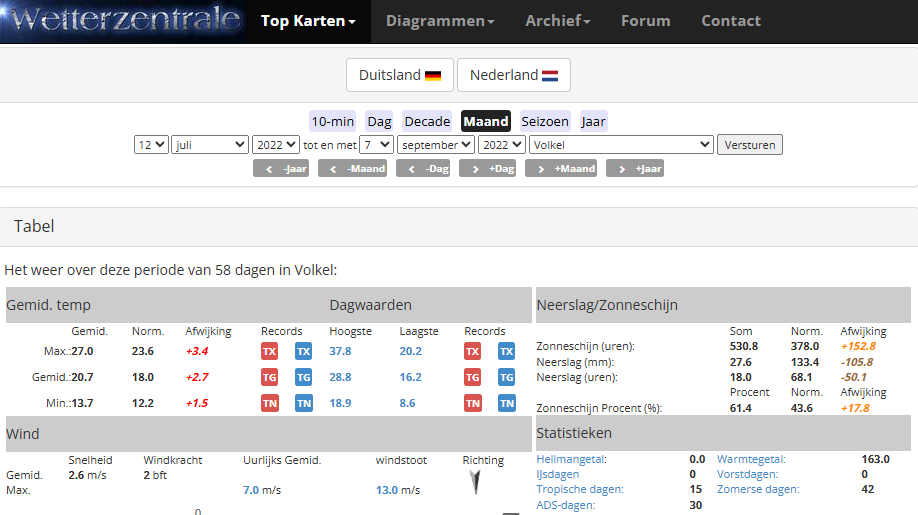Click the blue TX badge in Dagwaarden Records column
The image size is (918, 515).
coord(506,351)
